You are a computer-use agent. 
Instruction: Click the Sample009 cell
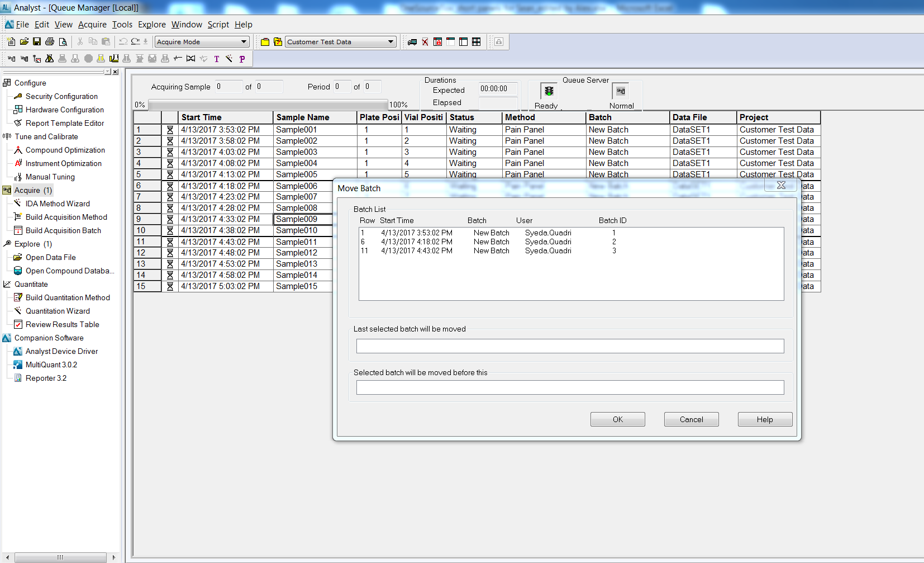click(x=303, y=219)
